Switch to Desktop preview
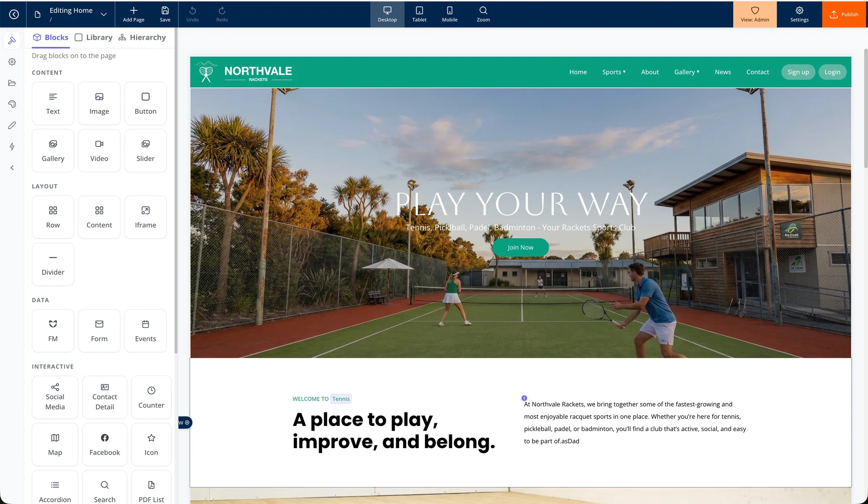Screen dimensions: 868x504 pos(387,14)
